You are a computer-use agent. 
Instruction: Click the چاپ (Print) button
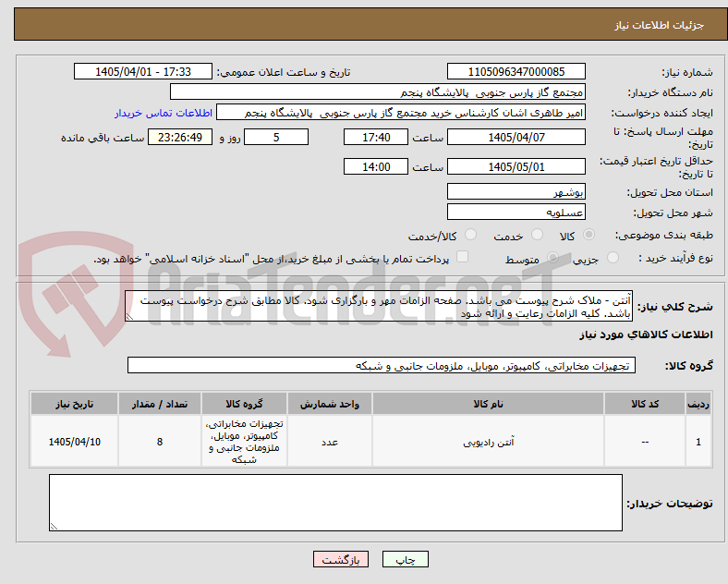(405, 559)
